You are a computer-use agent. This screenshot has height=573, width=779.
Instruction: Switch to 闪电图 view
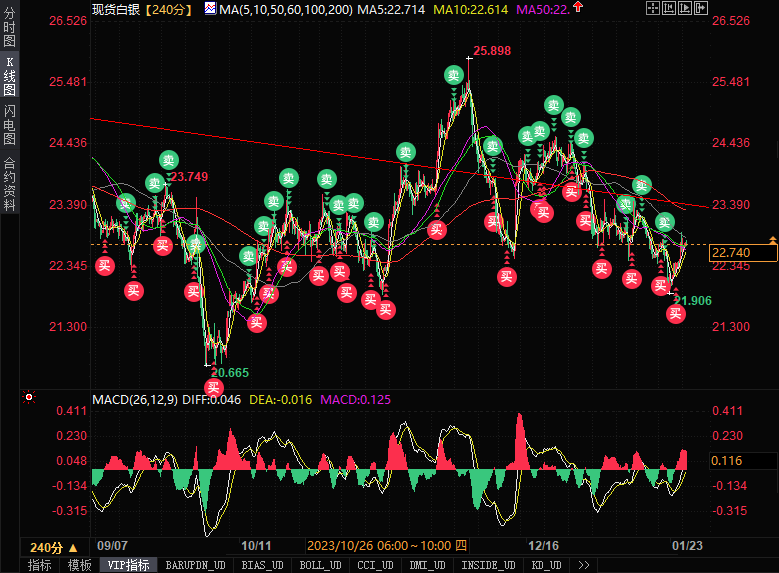click(9, 124)
